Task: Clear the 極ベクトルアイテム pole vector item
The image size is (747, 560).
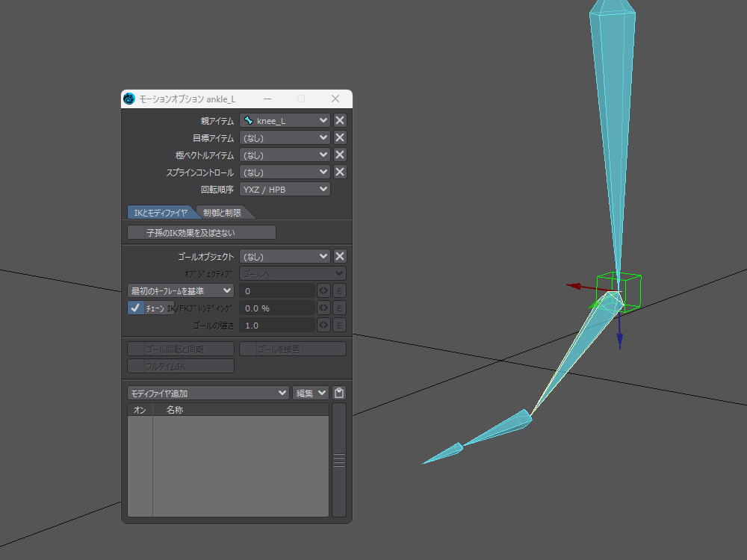Action: click(x=339, y=155)
